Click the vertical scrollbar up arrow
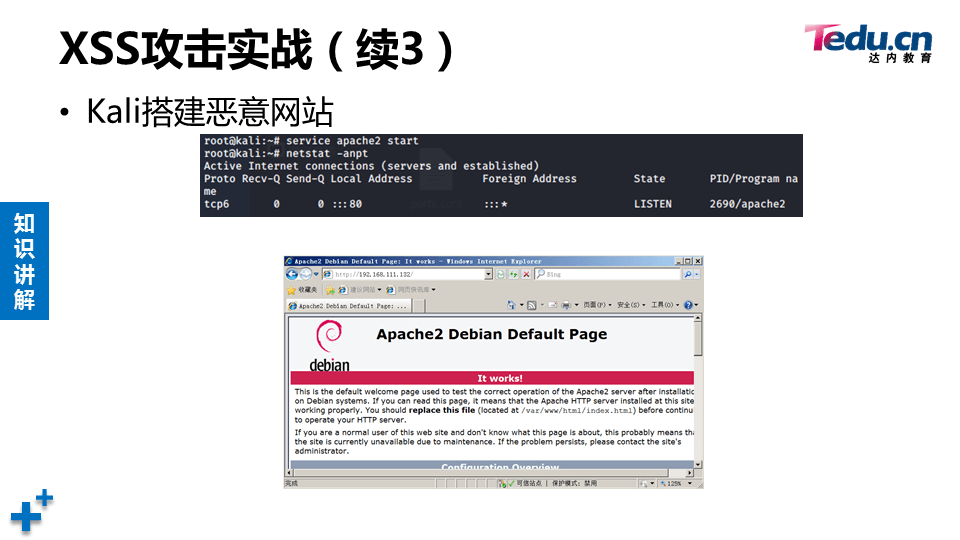960x540 pixels. pos(698,318)
